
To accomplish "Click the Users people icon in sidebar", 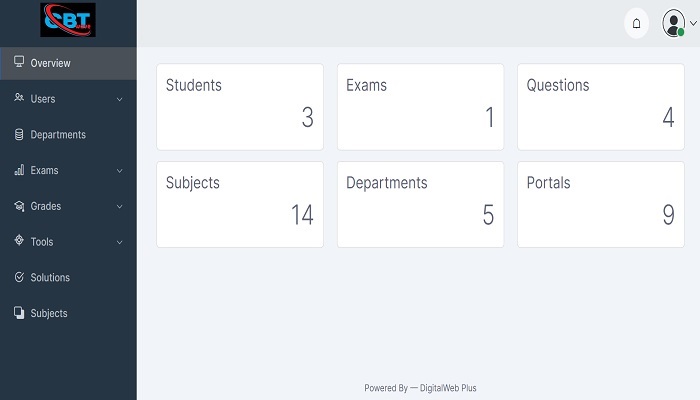I will [x=19, y=97].
